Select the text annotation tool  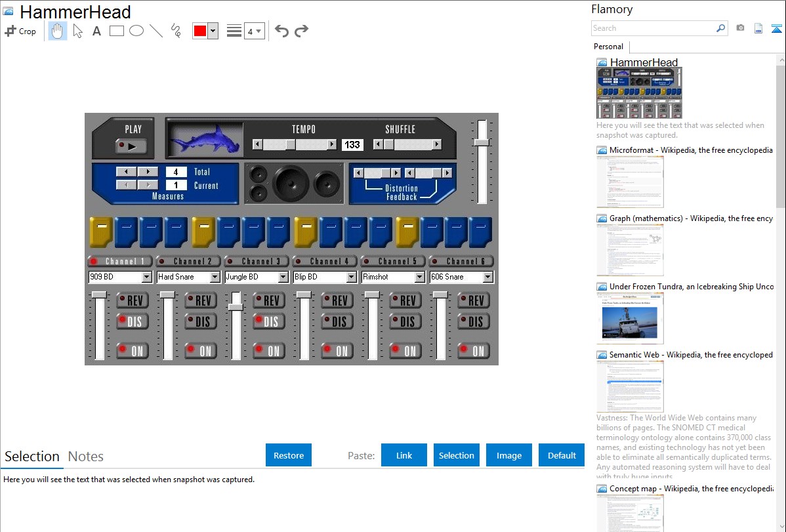pyautogui.click(x=96, y=31)
